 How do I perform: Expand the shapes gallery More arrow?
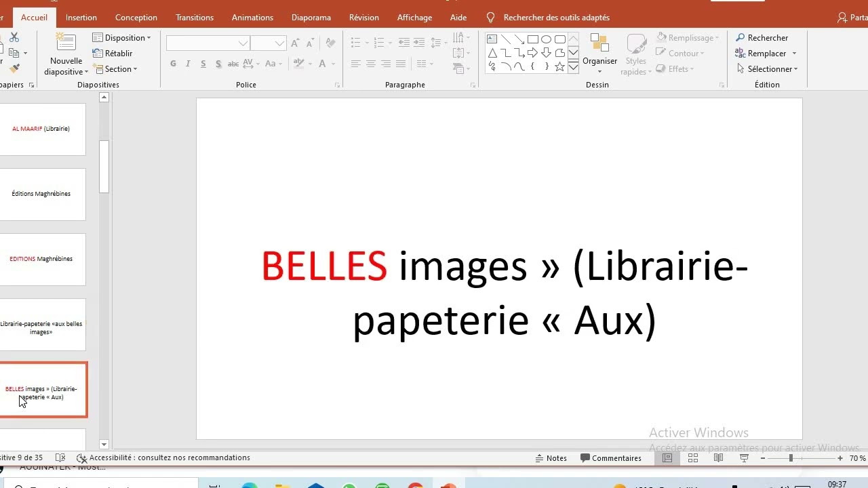(573, 66)
